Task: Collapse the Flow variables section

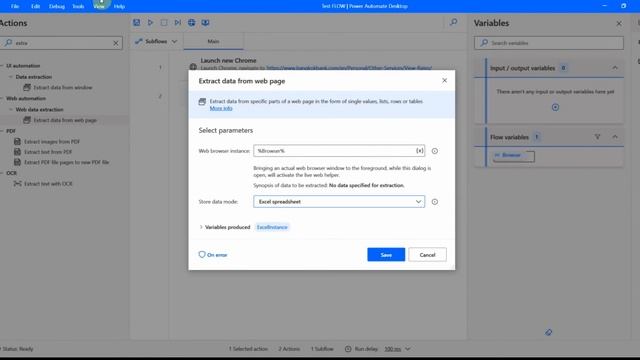Action: [615, 137]
